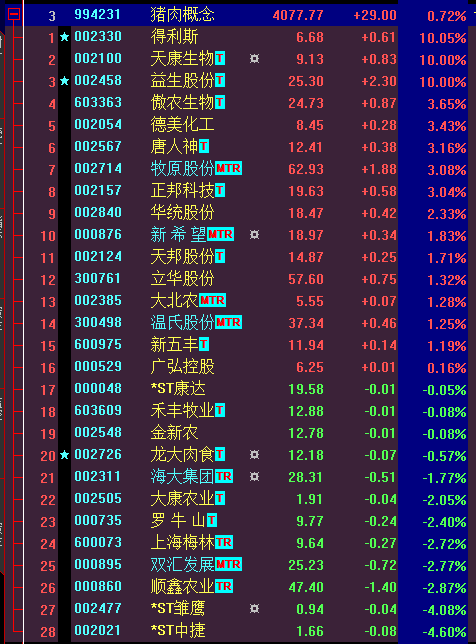Screen dimensions: 476x644
Task: Click the gear mark on 龙大肉食 row
Action: click(255, 455)
